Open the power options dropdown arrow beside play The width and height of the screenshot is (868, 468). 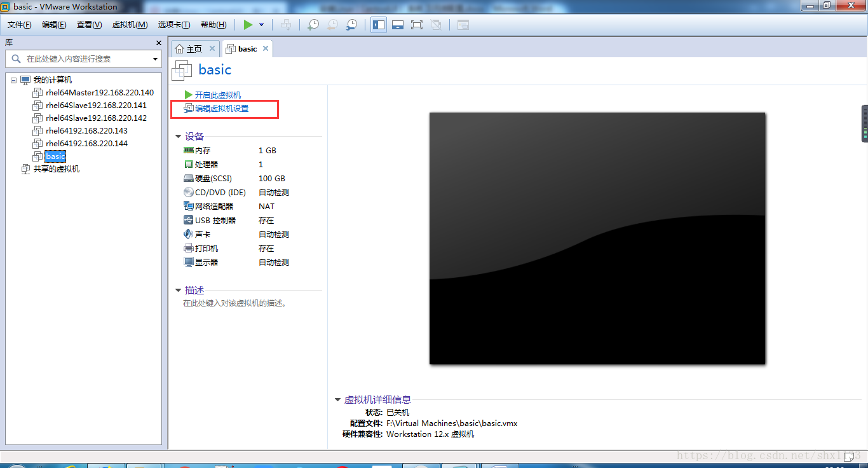(261, 25)
